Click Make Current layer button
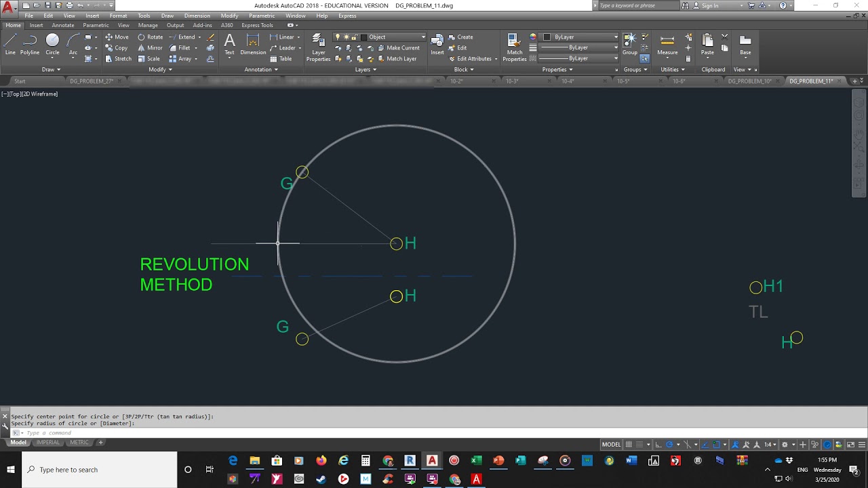 399,48
